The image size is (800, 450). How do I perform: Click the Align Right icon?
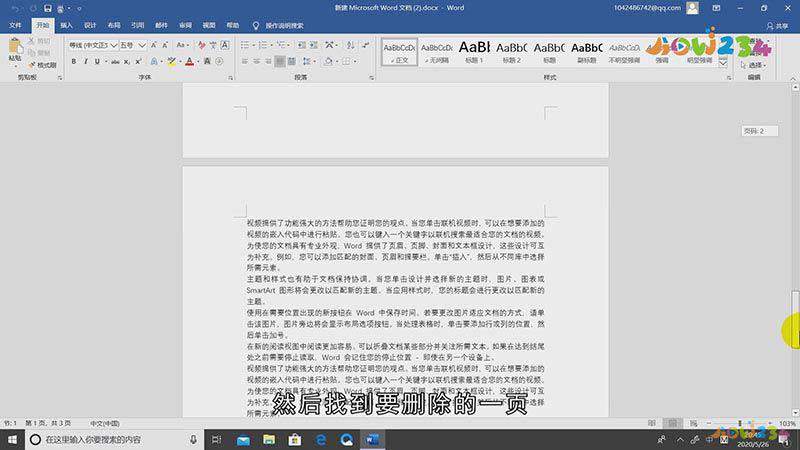tap(268, 62)
